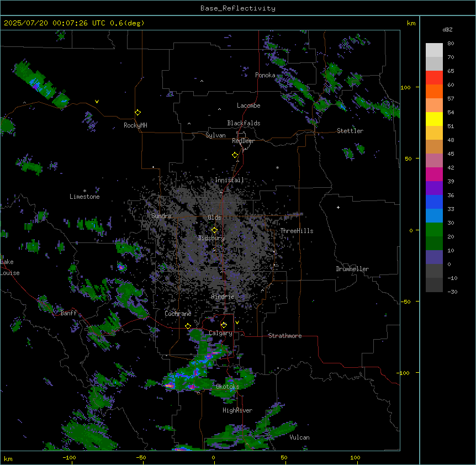Select the Cochrane label

[x=178, y=314]
